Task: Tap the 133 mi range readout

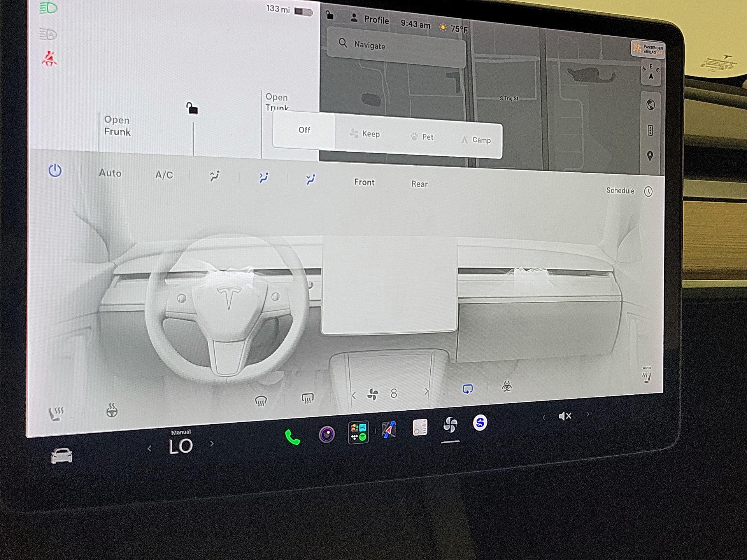Action: click(278, 9)
